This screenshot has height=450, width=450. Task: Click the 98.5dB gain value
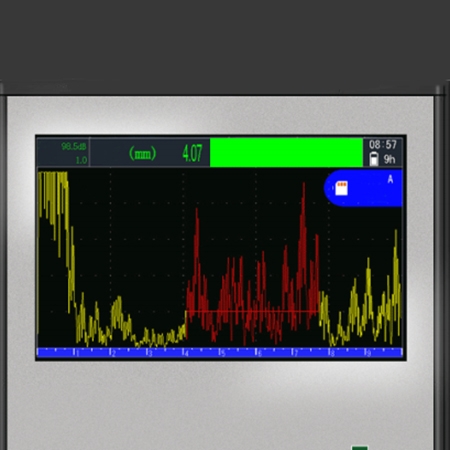[x=74, y=146]
